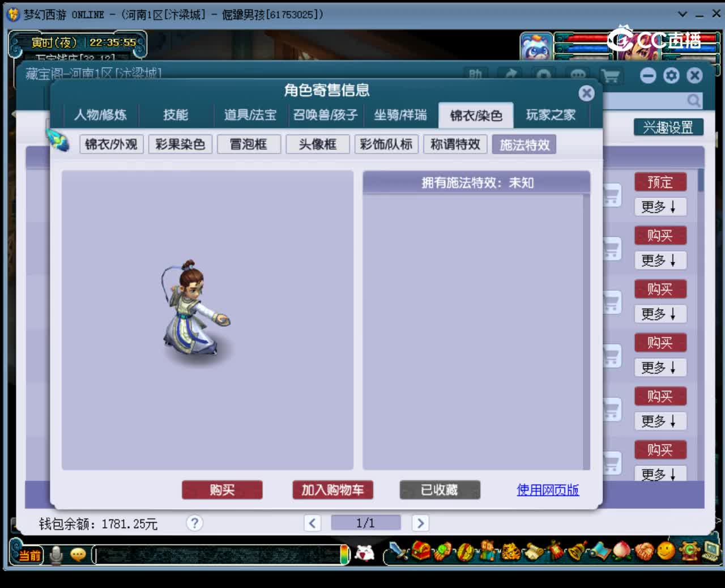Open the 道具/法宝 tab

pos(250,115)
